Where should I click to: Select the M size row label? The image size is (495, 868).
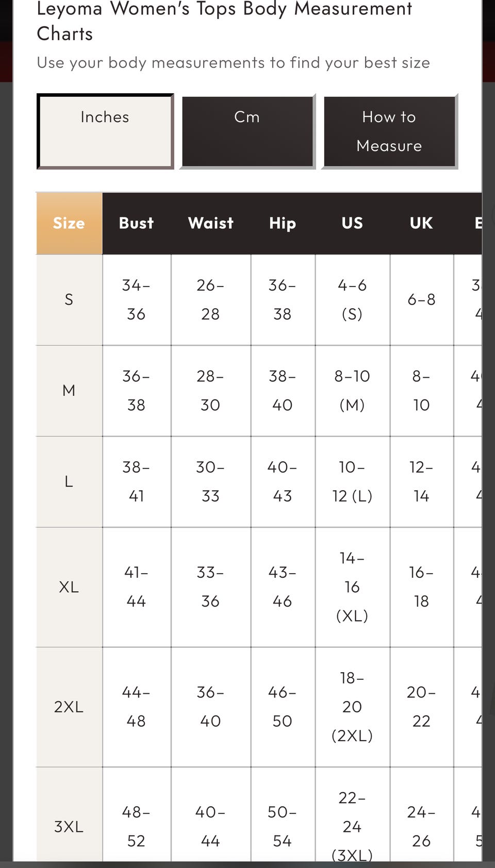click(x=69, y=391)
